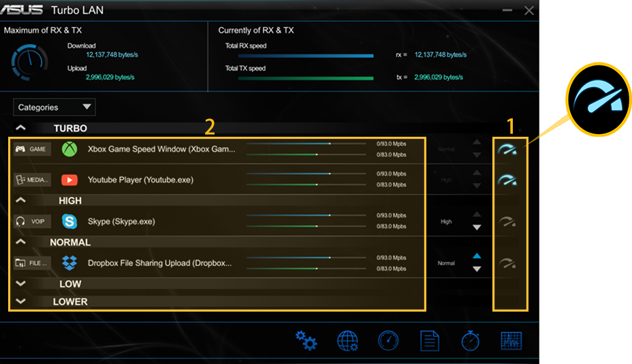The image size is (632, 364).
Task: Disable turbo mode for Xbox Game Speed Window
Action: point(507,150)
